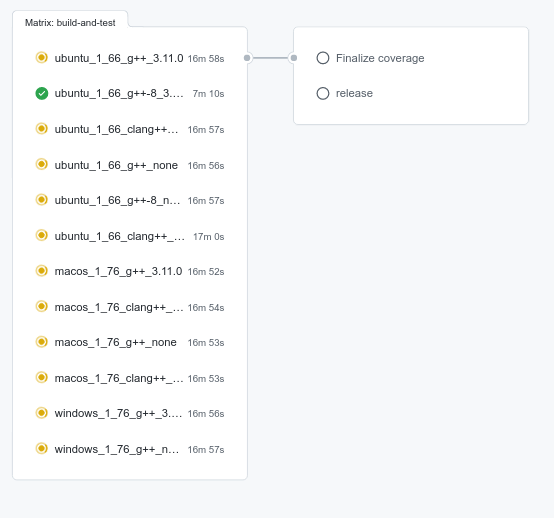554x518 pixels.
Task: Click in-progress icon for ubuntu_1_66_g++_3.11.0
Action: tap(42, 58)
